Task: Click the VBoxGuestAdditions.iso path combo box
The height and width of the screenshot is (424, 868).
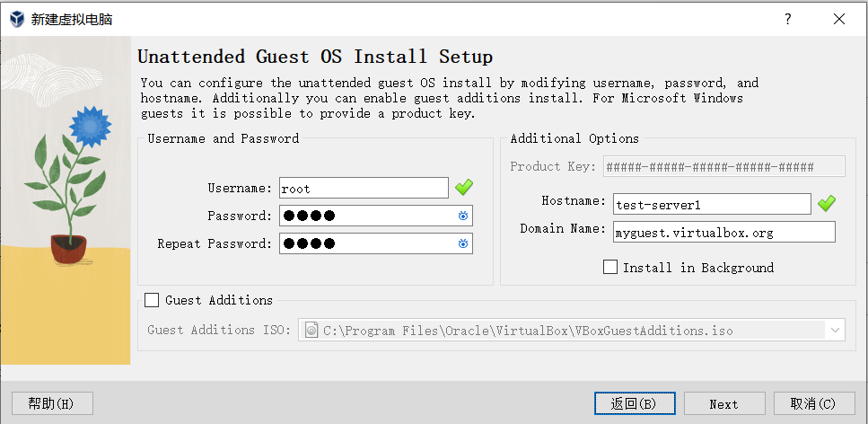Action: coord(566,331)
